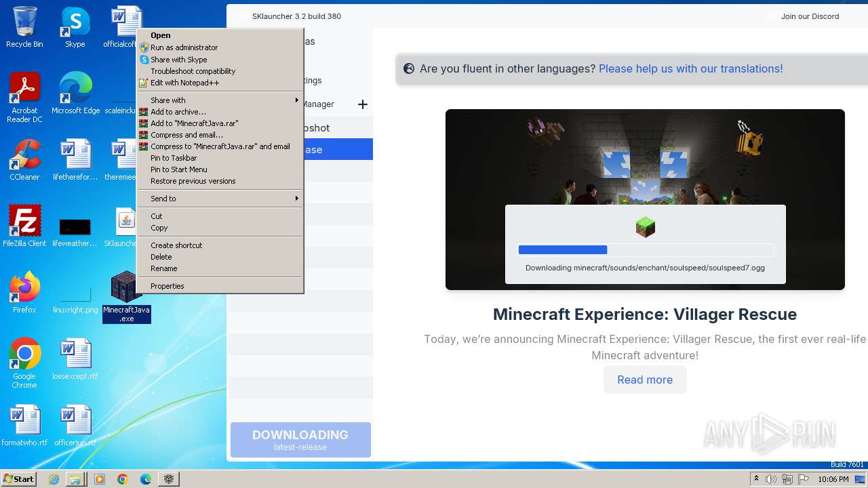Choose Edit with Notepad++

(220, 83)
